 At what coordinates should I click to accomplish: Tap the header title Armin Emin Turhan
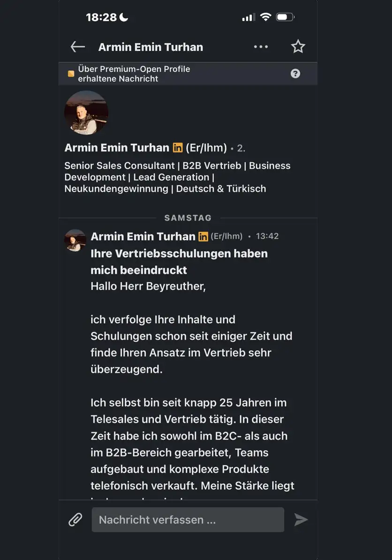(x=151, y=47)
